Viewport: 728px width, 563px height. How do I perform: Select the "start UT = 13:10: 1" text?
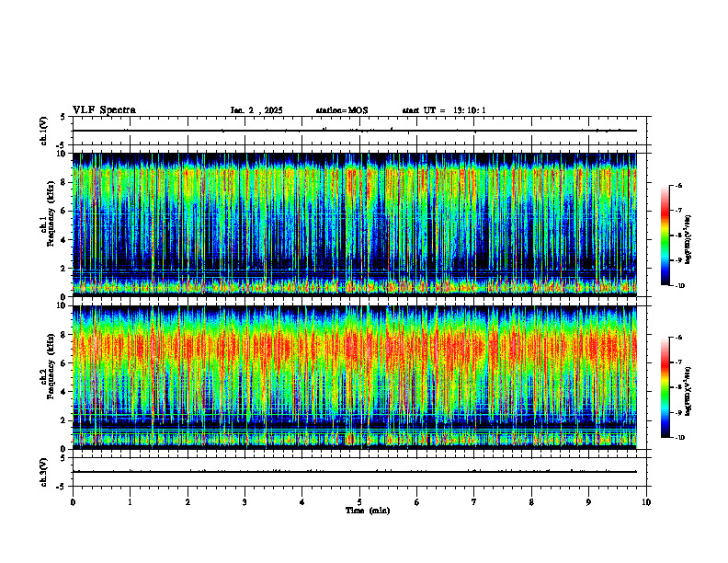444,110
